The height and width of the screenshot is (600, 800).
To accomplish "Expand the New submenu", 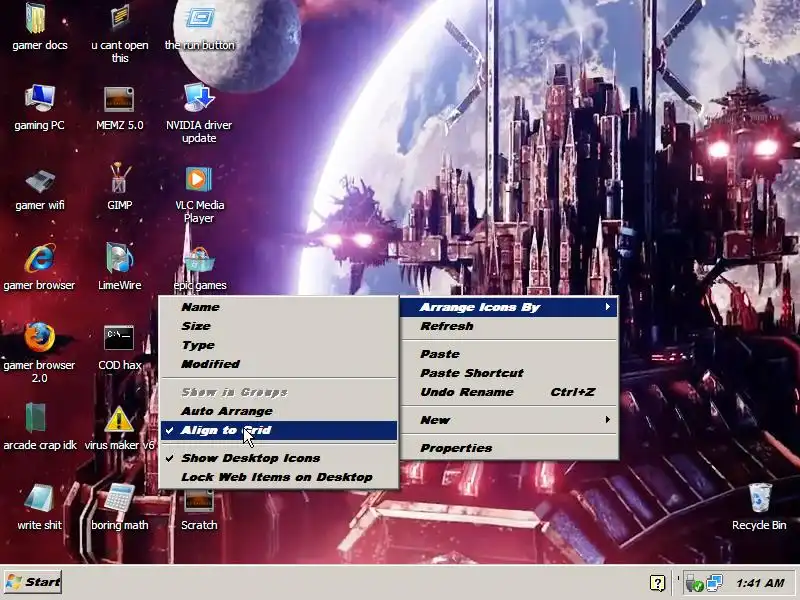I will point(509,420).
